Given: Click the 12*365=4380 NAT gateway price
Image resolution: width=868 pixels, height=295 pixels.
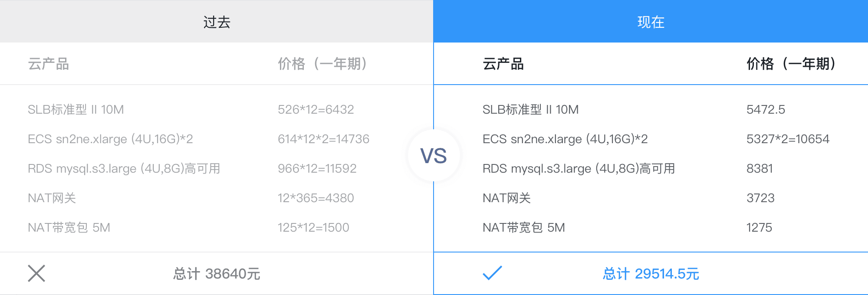Looking at the screenshot, I should [x=316, y=198].
